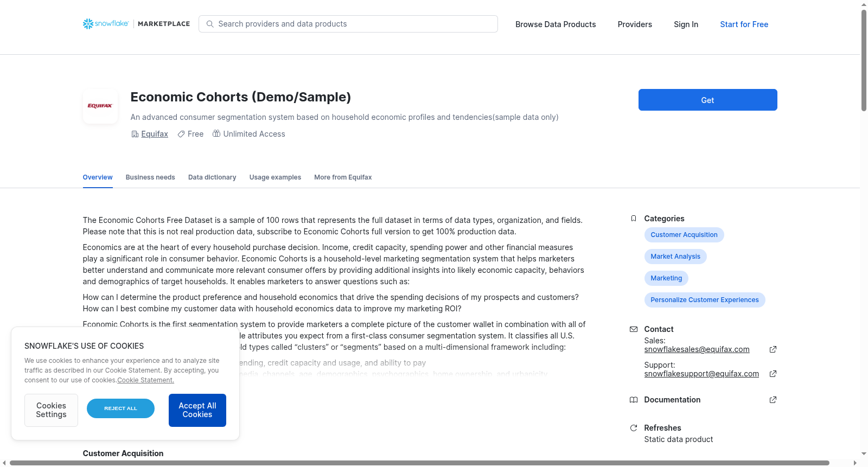
Task: Click Sign In
Action: tap(686, 24)
